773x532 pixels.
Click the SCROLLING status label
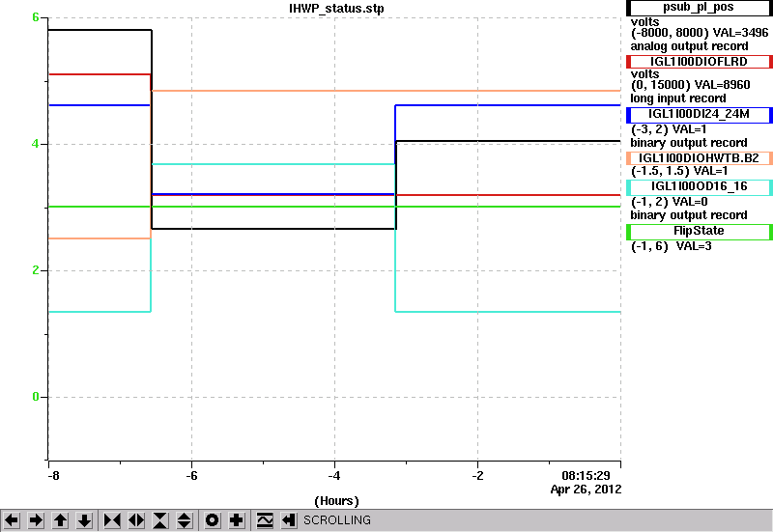[x=337, y=520]
